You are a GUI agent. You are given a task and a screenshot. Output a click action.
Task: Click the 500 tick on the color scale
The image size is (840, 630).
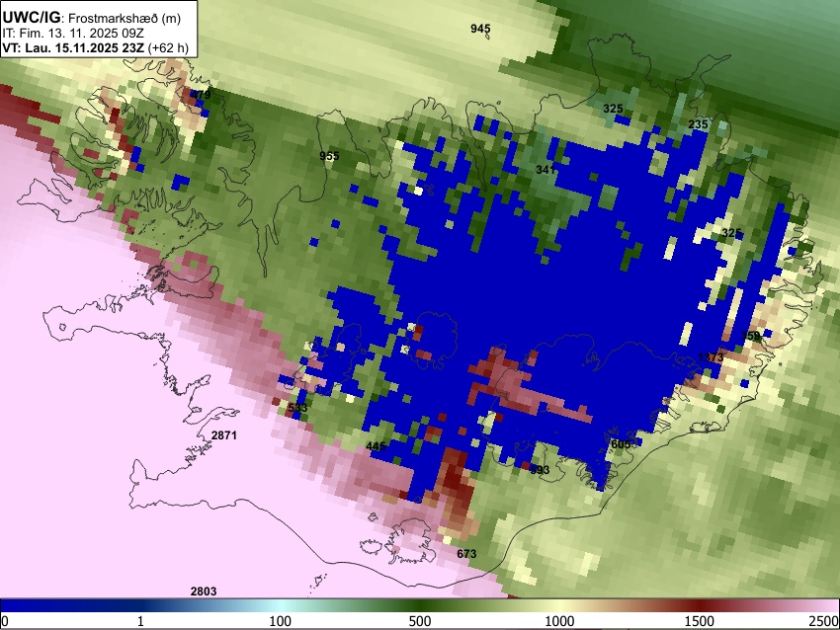click(x=419, y=621)
